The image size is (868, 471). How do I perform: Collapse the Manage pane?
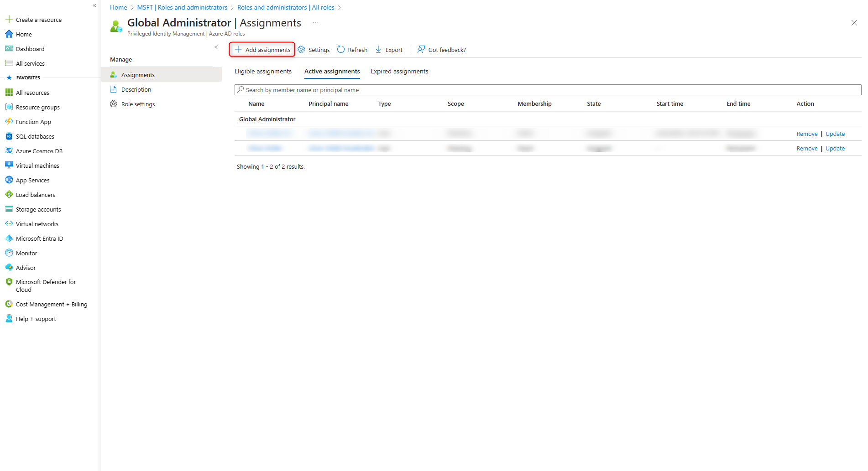pyautogui.click(x=216, y=47)
